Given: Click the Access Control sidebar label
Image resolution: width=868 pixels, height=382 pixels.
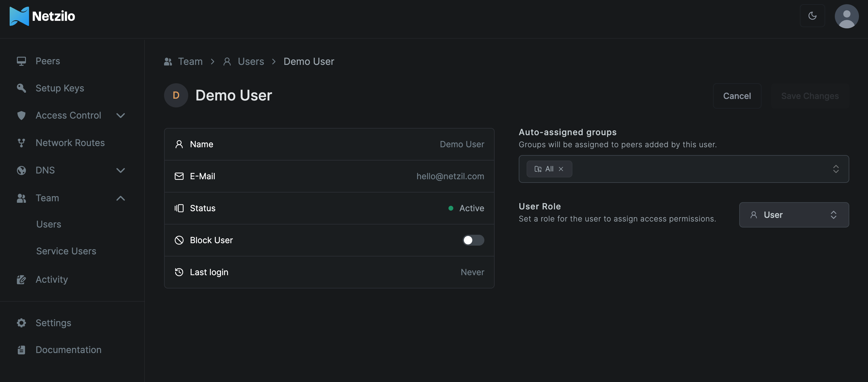Looking at the screenshot, I should tap(68, 115).
